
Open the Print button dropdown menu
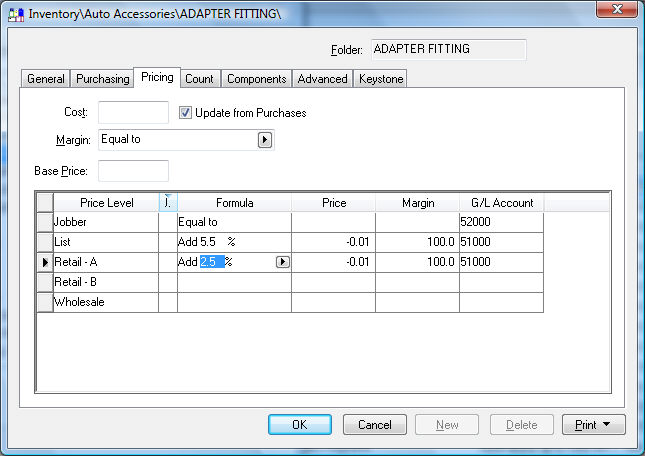[593, 425]
